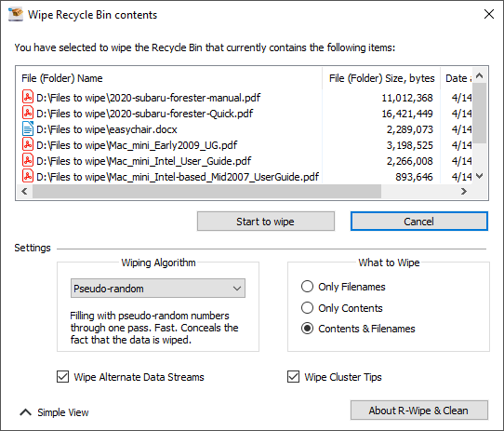This screenshot has height=431, width=504.
Task: Click PDF icon of Mac_mini_Intel-based_Mid2007_UserGuide.pdf
Action: tap(28, 176)
